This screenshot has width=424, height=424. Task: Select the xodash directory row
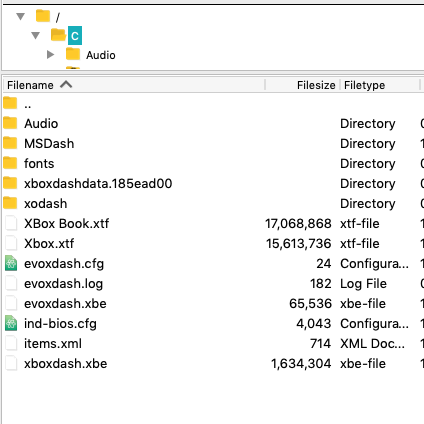click(x=213, y=204)
